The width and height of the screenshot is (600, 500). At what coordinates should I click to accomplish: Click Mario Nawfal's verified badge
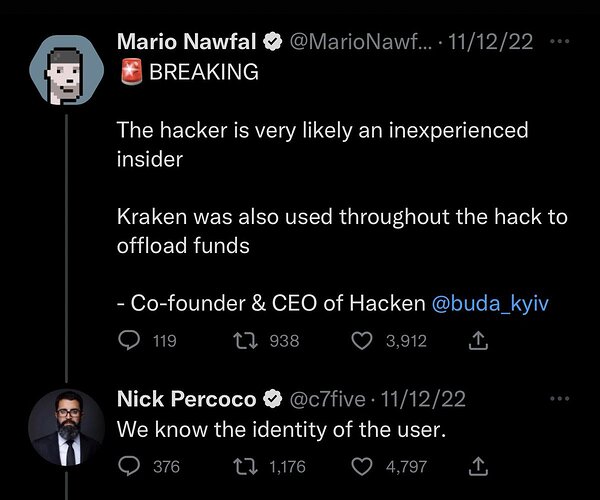(x=272, y=42)
